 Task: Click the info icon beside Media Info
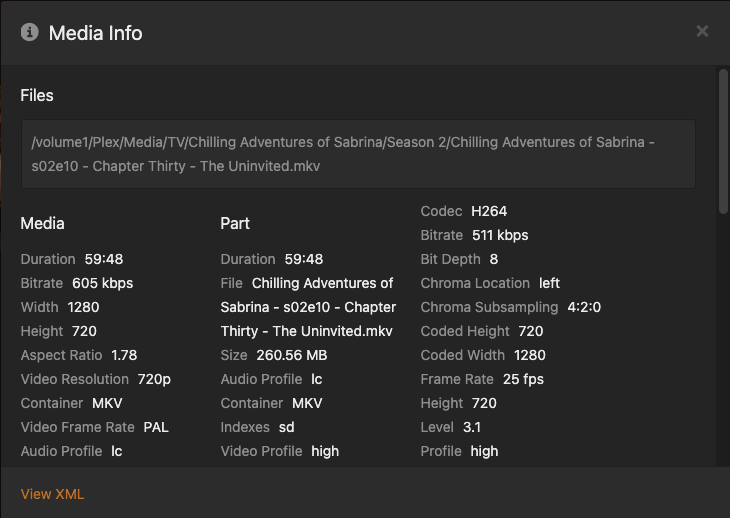[30, 33]
